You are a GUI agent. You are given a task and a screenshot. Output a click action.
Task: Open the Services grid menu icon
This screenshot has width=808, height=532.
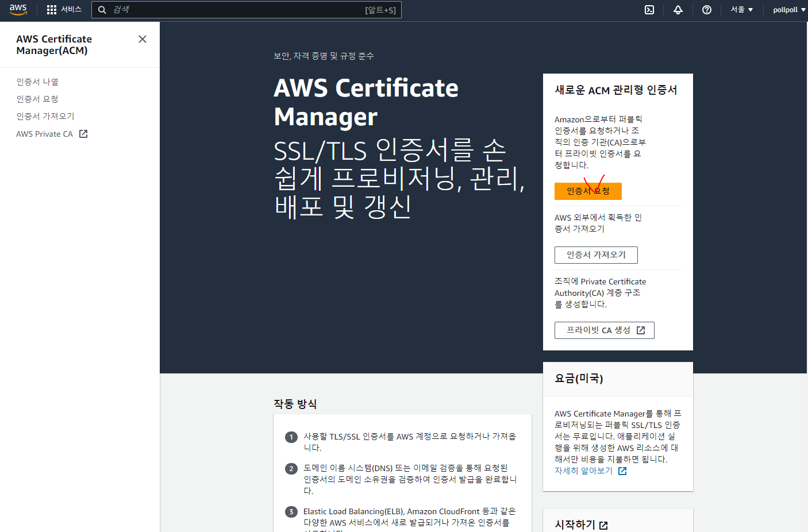[52, 10]
